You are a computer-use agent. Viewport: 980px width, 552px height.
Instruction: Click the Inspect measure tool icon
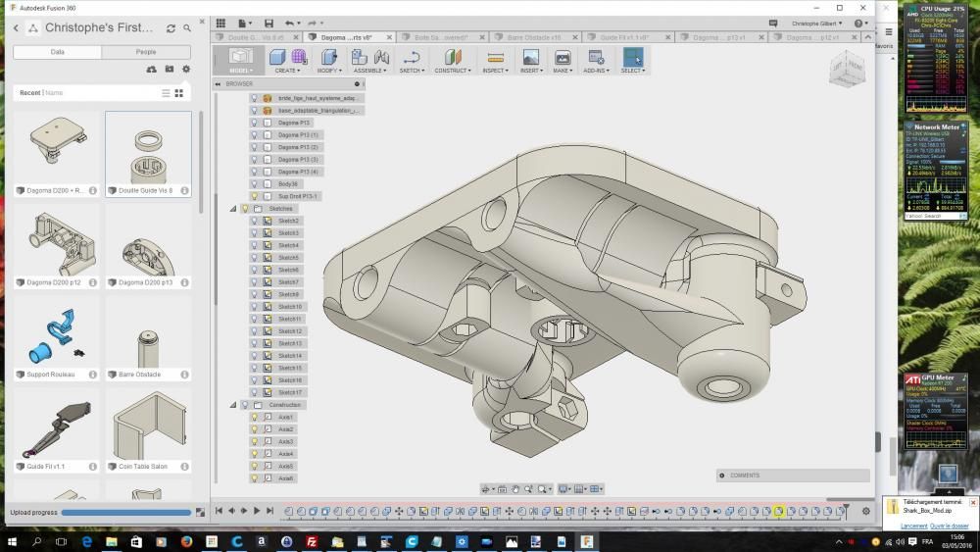point(496,58)
